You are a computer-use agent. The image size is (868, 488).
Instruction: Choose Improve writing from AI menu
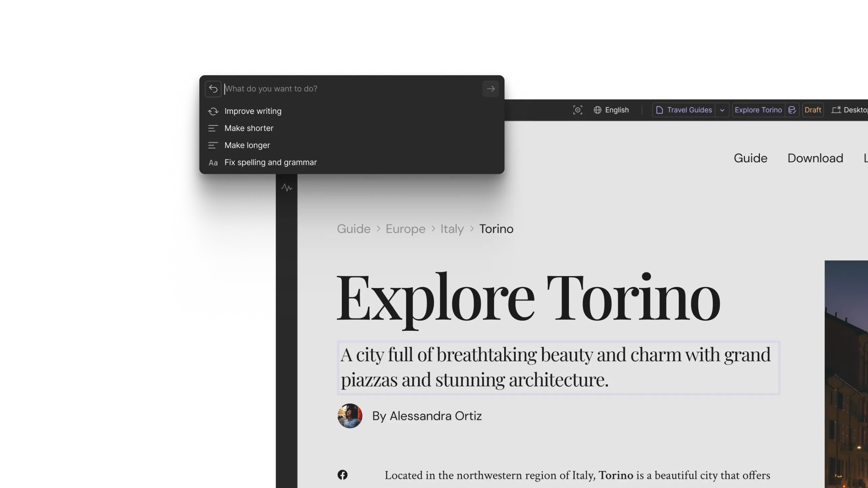(253, 111)
